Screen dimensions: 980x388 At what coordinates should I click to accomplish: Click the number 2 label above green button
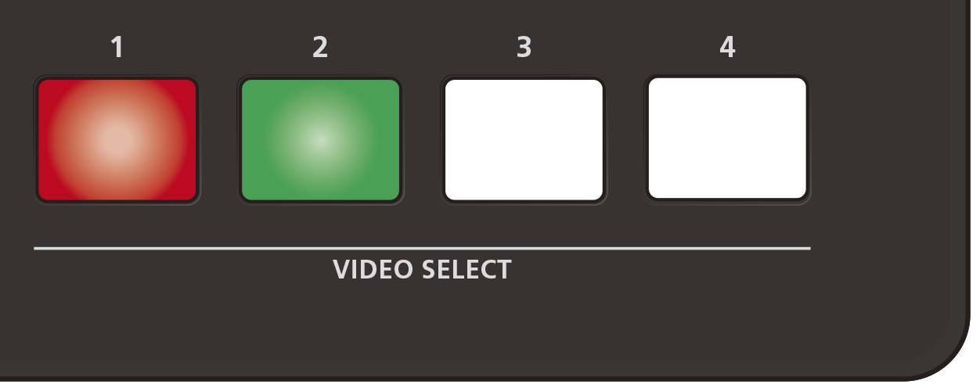[320, 48]
